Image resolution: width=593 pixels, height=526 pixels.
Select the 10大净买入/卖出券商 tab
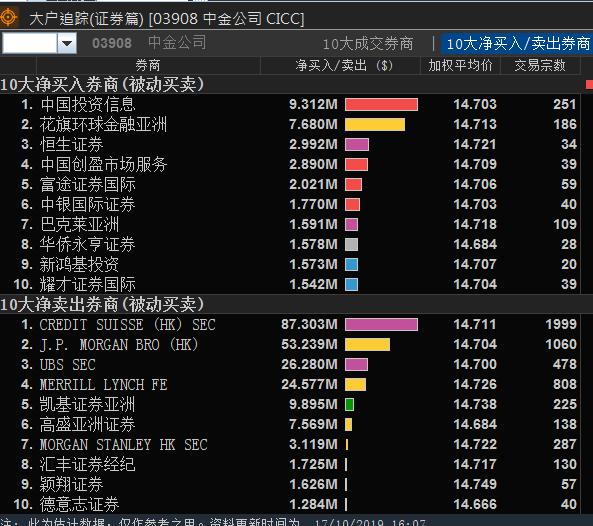click(x=518, y=43)
